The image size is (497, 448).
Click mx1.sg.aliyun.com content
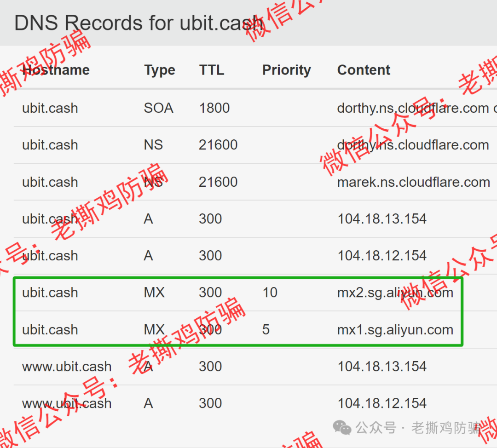click(395, 330)
